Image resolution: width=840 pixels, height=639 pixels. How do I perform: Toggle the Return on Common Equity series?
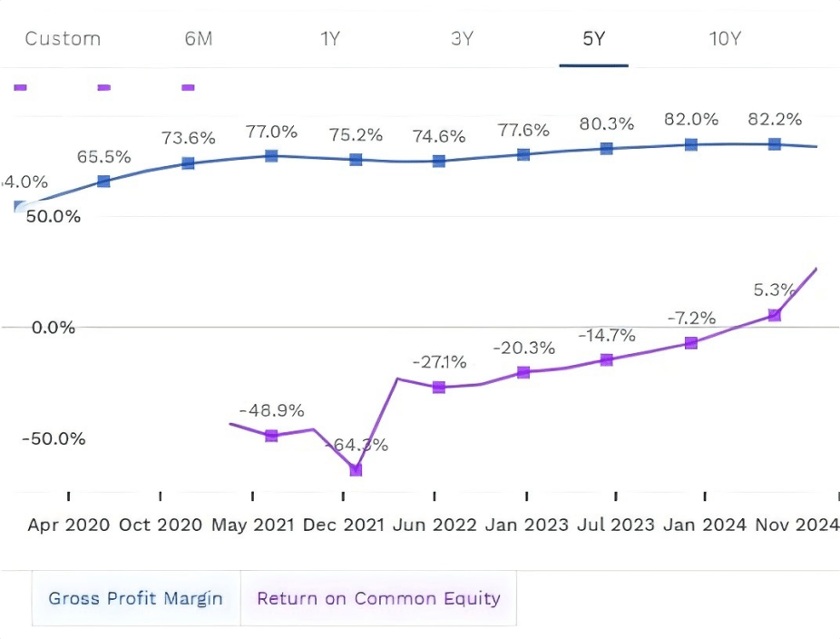click(x=379, y=598)
